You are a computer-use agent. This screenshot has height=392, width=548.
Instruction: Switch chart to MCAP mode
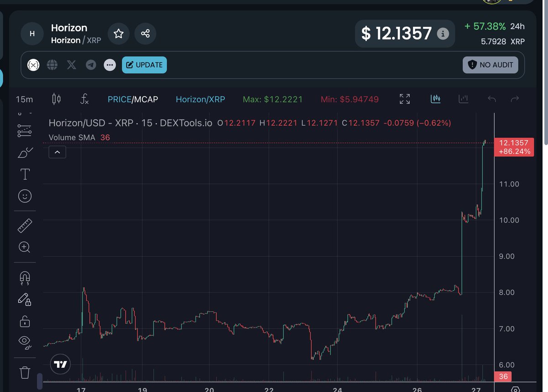146,99
